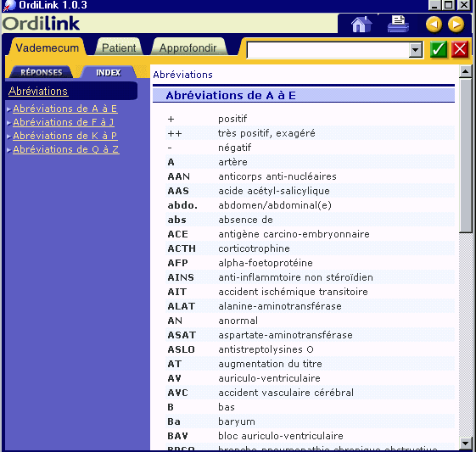Click 'négatif' definition text

235,148
